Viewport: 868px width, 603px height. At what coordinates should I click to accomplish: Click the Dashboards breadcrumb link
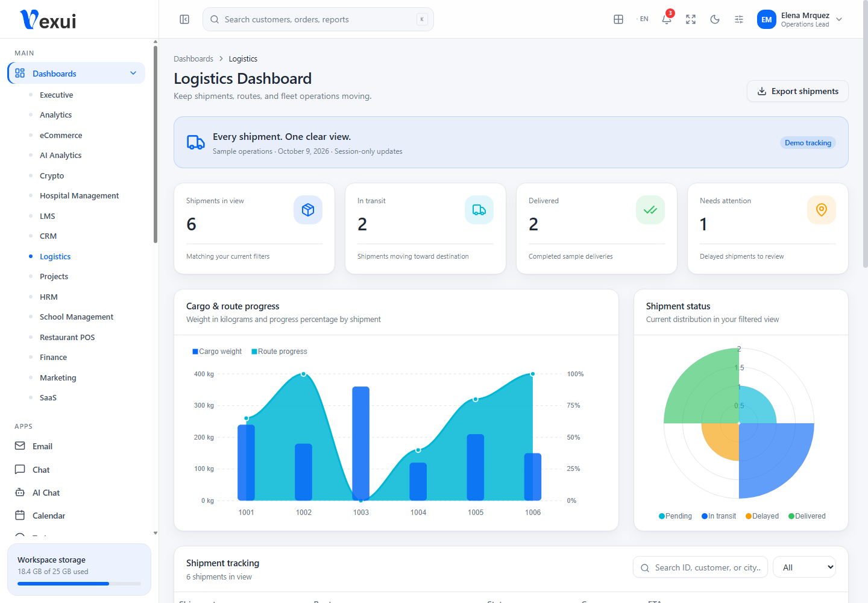193,58
